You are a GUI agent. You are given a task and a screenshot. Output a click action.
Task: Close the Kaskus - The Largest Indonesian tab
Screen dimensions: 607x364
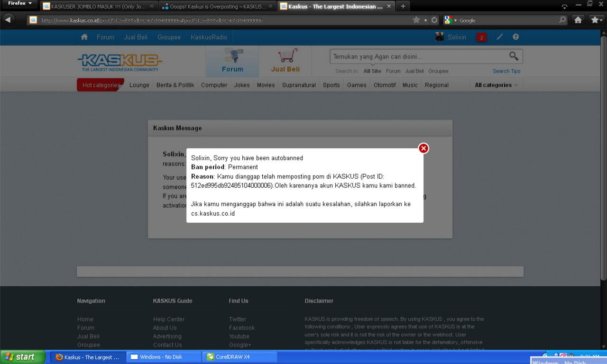pos(389,7)
